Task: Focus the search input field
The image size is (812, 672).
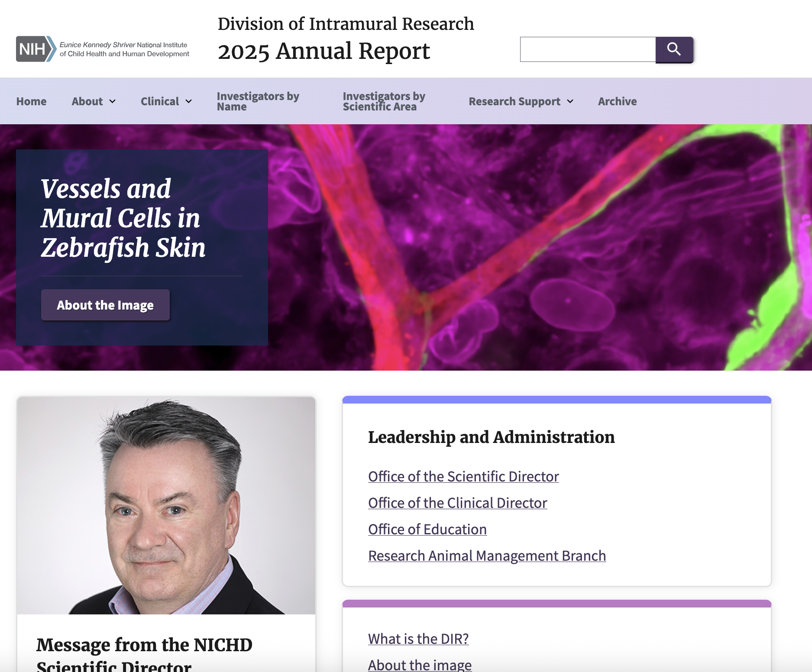Action: tap(588, 49)
